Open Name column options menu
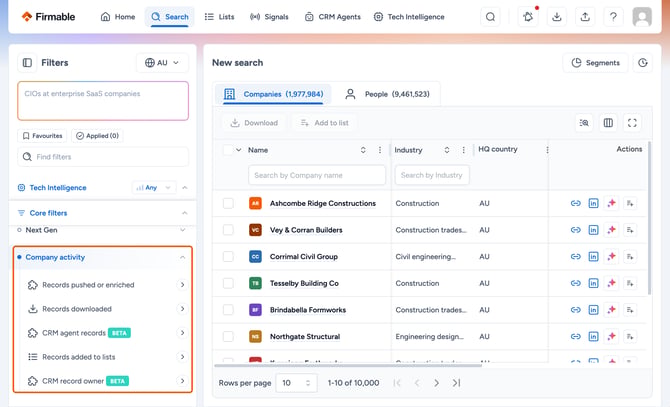The height and width of the screenshot is (407, 670). (x=380, y=150)
